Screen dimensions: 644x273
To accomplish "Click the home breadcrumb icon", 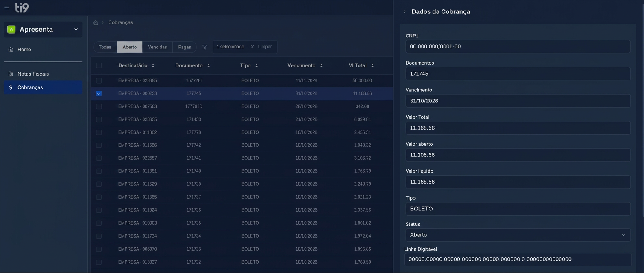I will (96, 23).
